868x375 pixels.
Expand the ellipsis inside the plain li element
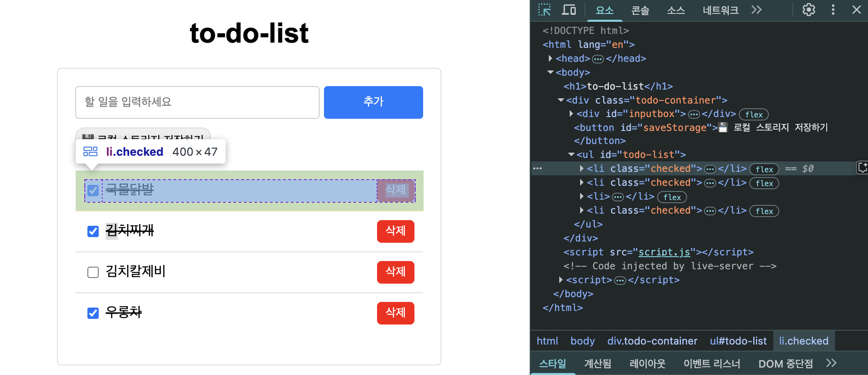point(618,197)
